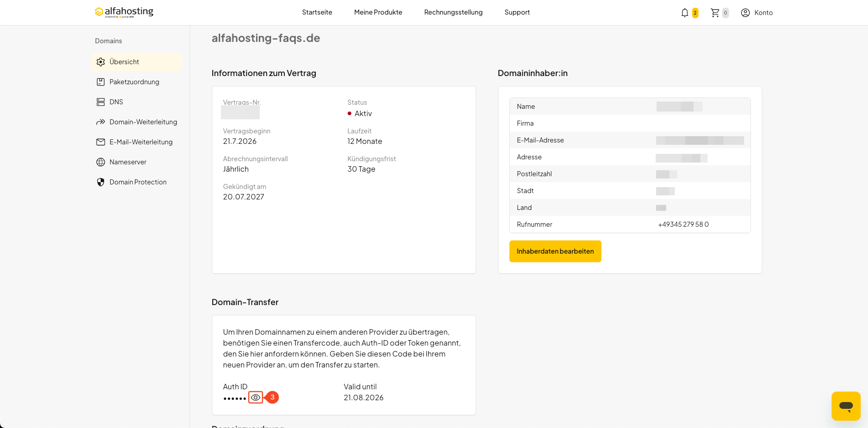Image resolution: width=868 pixels, height=428 pixels.
Task: Click the Kündigungsfrist value 30 Tage
Action: 361,169
